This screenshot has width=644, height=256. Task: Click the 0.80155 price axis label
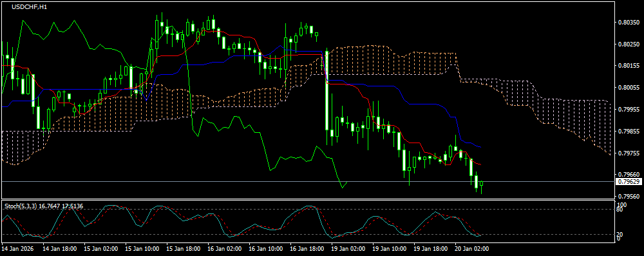point(629,66)
